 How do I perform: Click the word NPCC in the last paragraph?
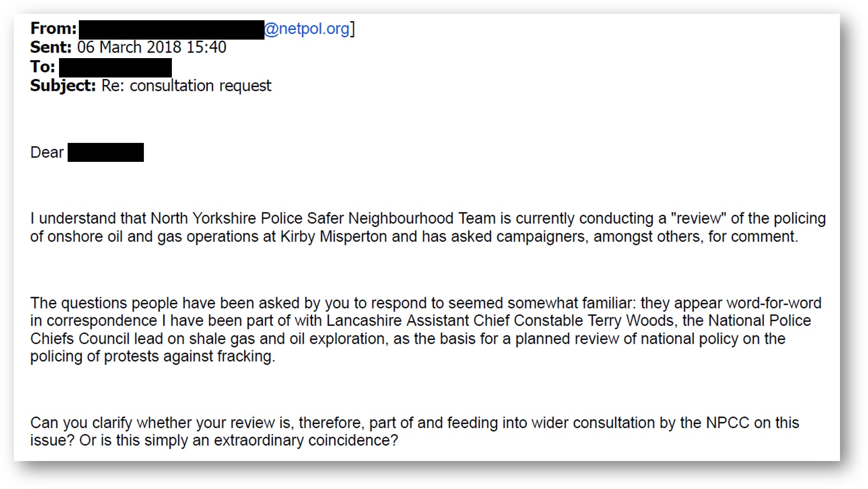[728, 423]
